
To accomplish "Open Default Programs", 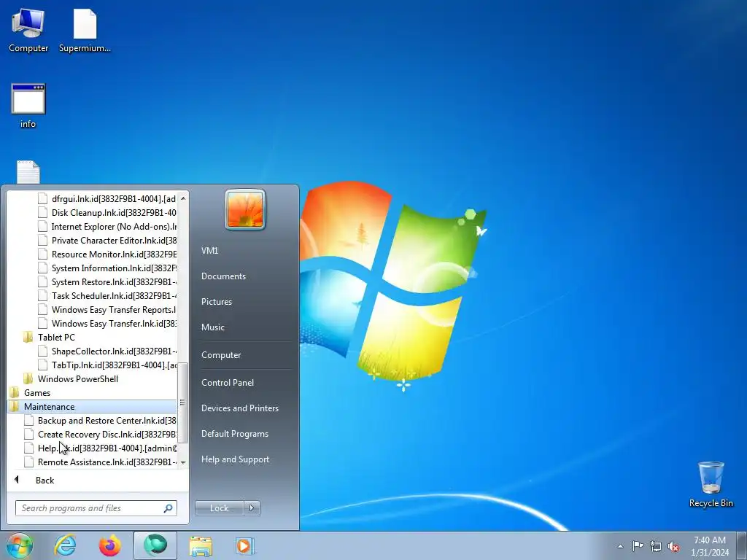I will [235, 434].
